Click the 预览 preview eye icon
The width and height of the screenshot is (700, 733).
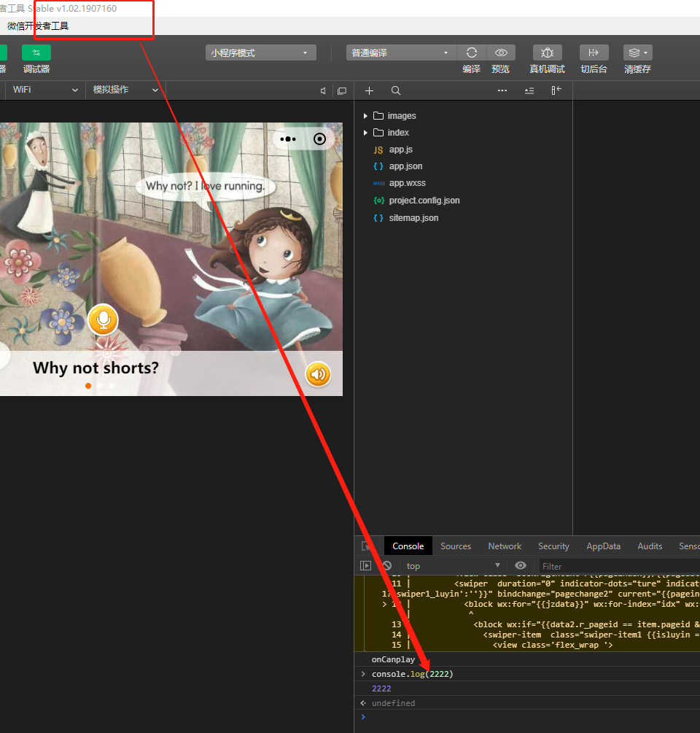click(x=501, y=53)
